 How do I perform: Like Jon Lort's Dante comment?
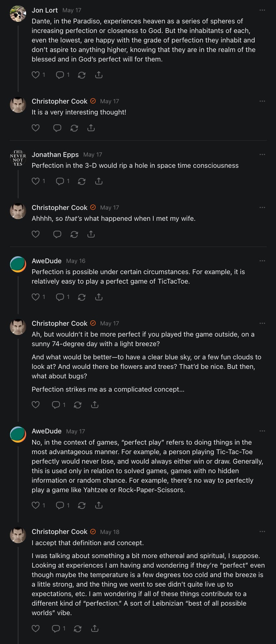[36, 75]
